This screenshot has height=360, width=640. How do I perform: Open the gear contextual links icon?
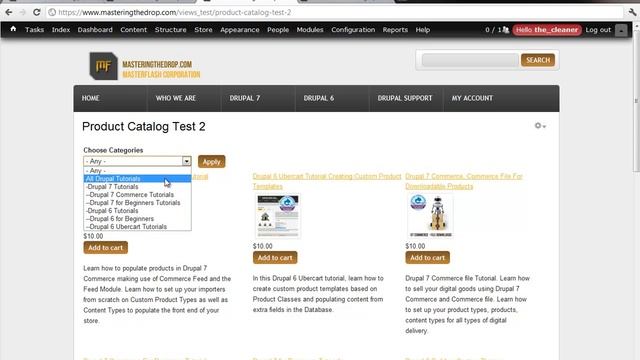(540, 126)
